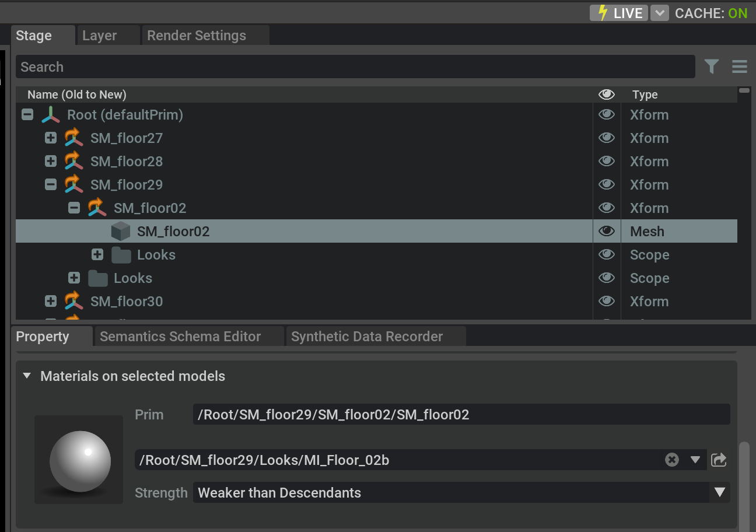Click the go-to-material arrow icon

tap(719, 460)
